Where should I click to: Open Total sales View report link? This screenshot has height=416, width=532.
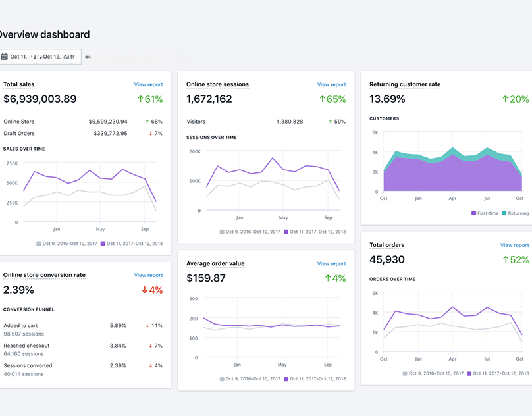tap(148, 84)
